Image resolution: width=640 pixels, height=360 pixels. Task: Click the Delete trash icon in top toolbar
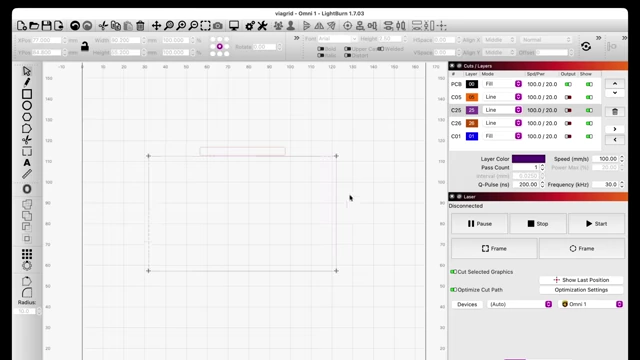[x=140, y=26]
